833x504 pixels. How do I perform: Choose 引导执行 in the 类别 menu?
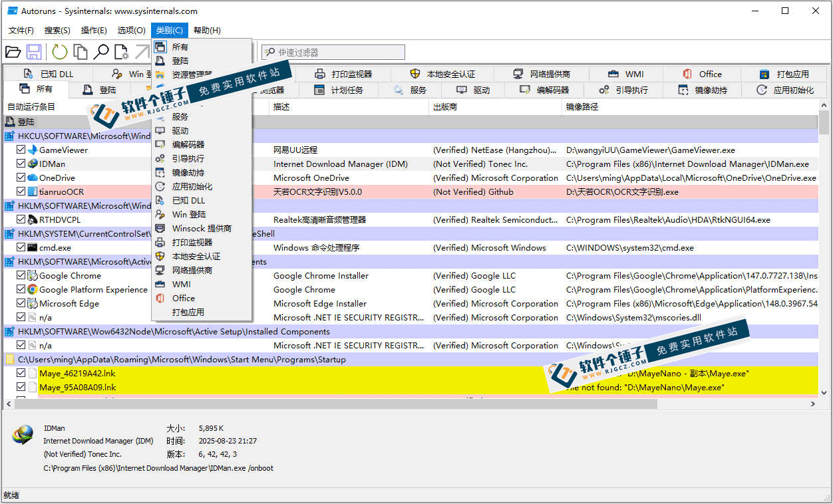[202, 159]
